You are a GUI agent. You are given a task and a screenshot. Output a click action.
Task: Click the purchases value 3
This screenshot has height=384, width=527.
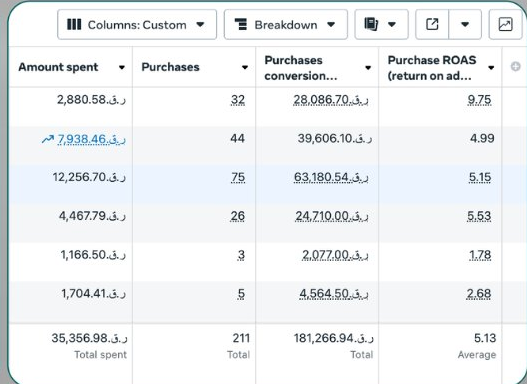click(x=241, y=255)
